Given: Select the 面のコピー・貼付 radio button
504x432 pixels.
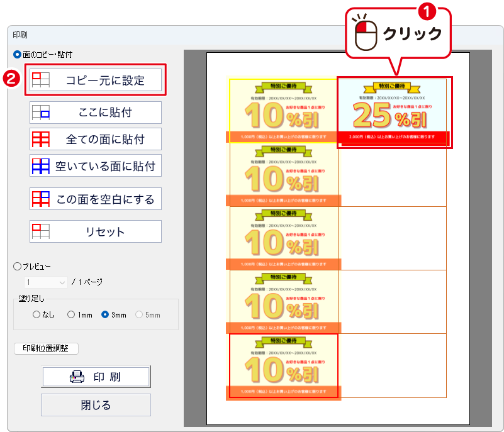Looking at the screenshot, I should [x=17, y=55].
